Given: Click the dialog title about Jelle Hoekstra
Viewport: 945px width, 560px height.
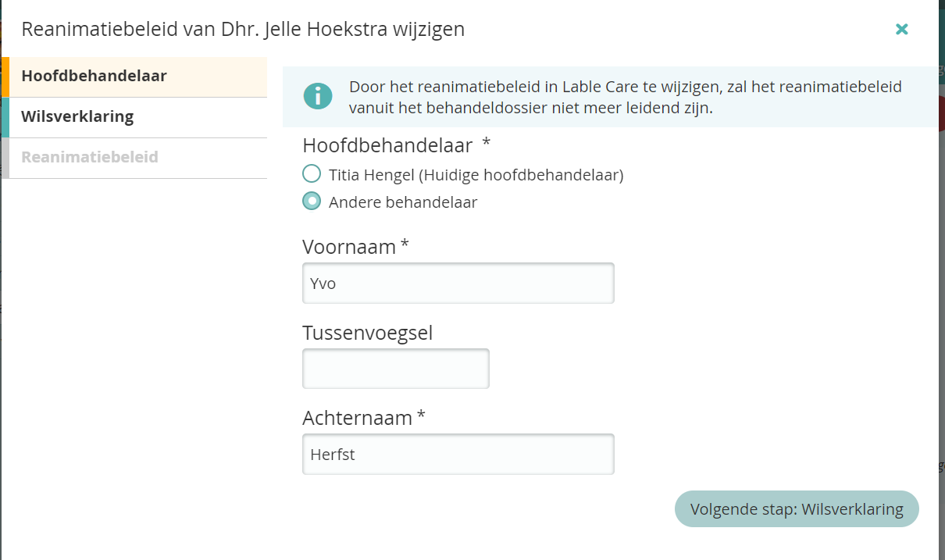Looking at the screenshot, I should click(243, 30).
